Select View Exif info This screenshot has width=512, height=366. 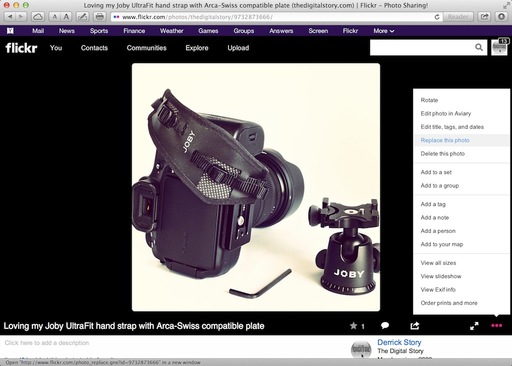pyautogui.click(x=438, y=289)
